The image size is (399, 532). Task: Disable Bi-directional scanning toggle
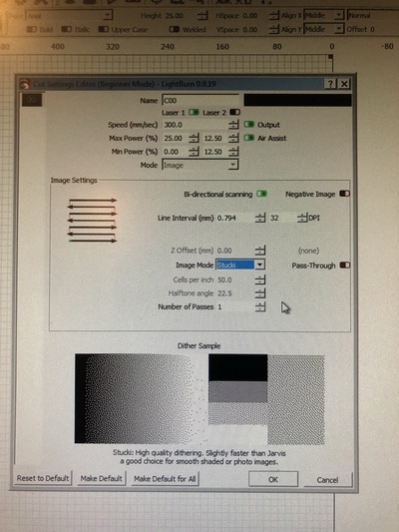click(x=261, y=194)
